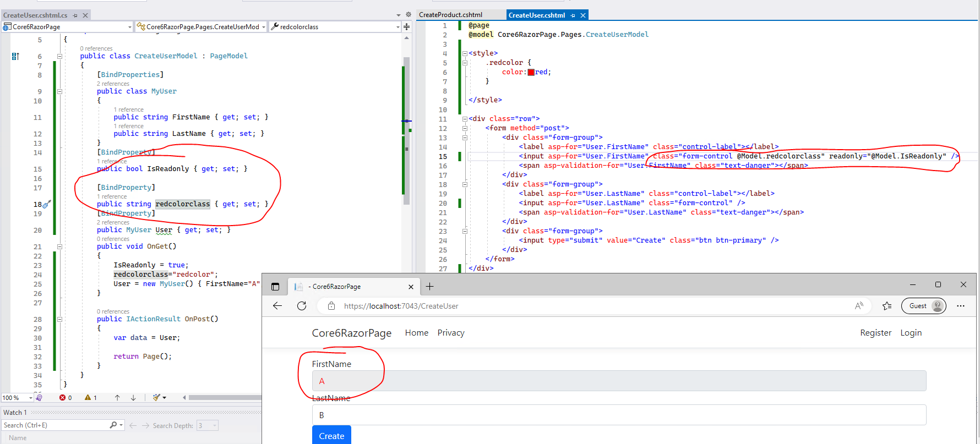Click the browser address bar URL

coord(401,306)
